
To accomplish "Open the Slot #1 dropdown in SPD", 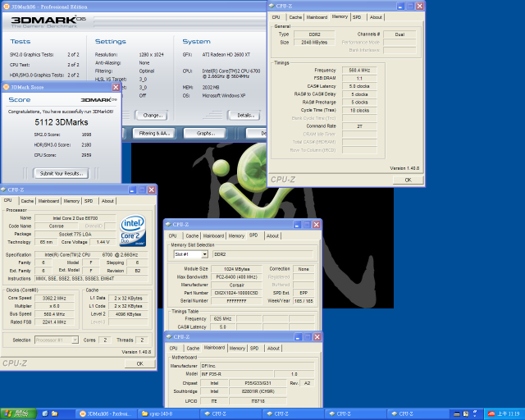I will click(204, 254).
